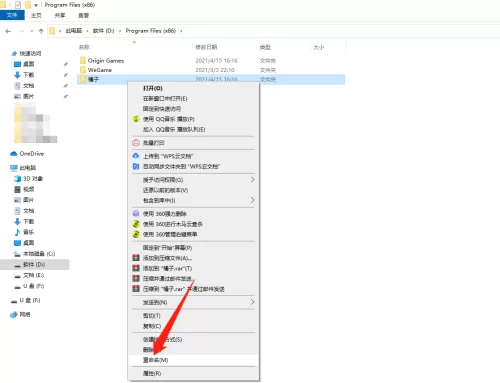Click WinRAR icon for 压缩并通过邮件发送
Viewport: 500px width, 383px height.
(x=136, y=278)
